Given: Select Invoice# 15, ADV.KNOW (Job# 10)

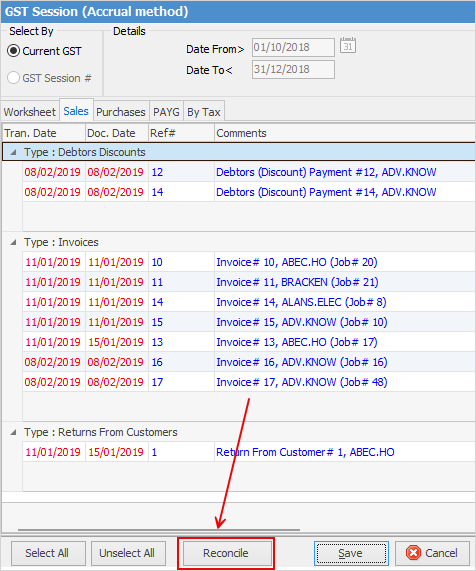Looking at the screenshot, I should click(x=249, y=322).
